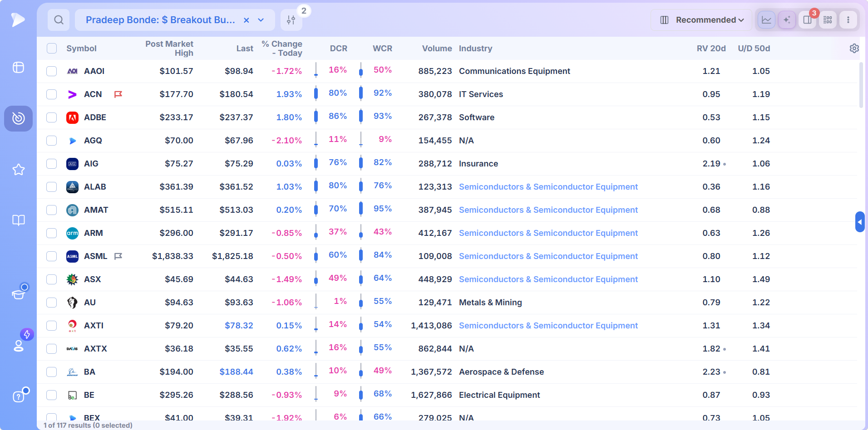Image resolution: width=868 pixels, height=430 pixels.
Task: Open the Recommended columns dropdown
Action: (x=702, y=20)
